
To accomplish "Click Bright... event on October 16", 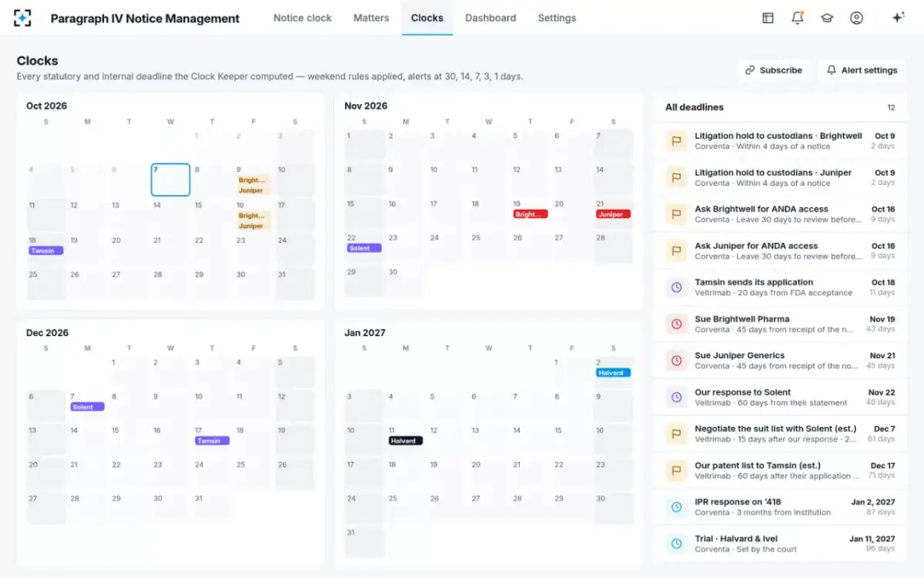I will (254, 216).
